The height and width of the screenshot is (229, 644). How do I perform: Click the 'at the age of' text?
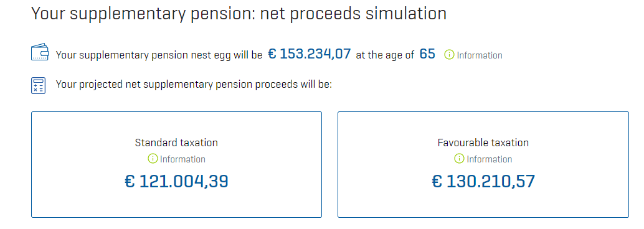(385, 55)
